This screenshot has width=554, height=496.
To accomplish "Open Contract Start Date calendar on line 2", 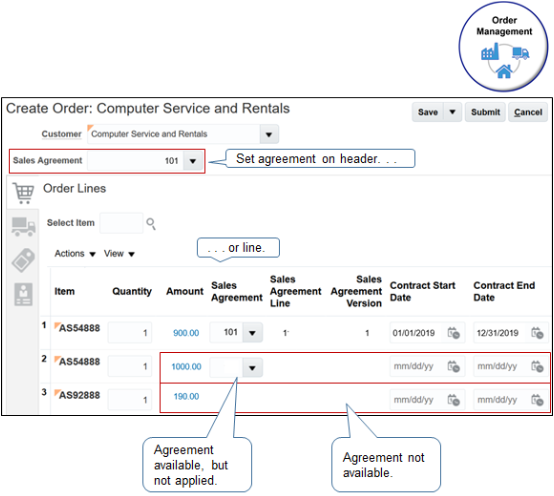I will click(x=453, y=366).
